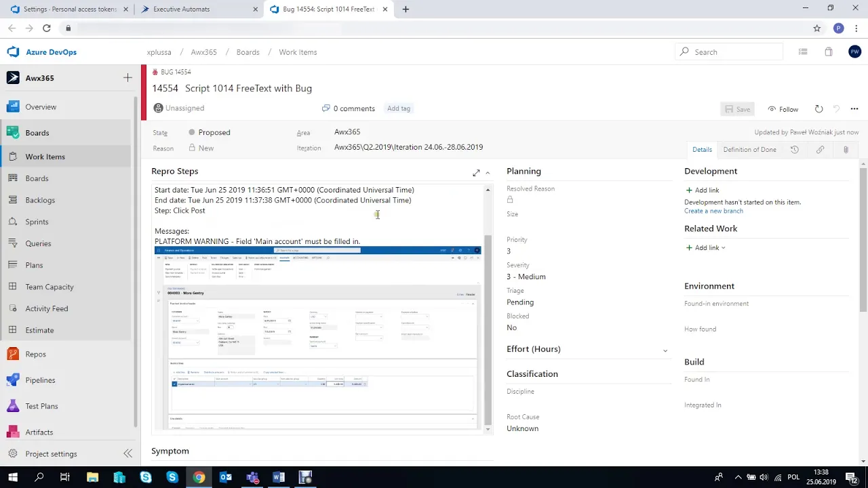Switch to the Definition of Done tab
The width and height of the screenshot is (868, 488).
(749, 149)
